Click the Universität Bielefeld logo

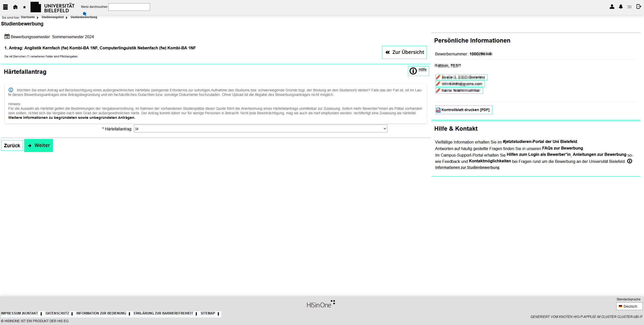(53, 7)
